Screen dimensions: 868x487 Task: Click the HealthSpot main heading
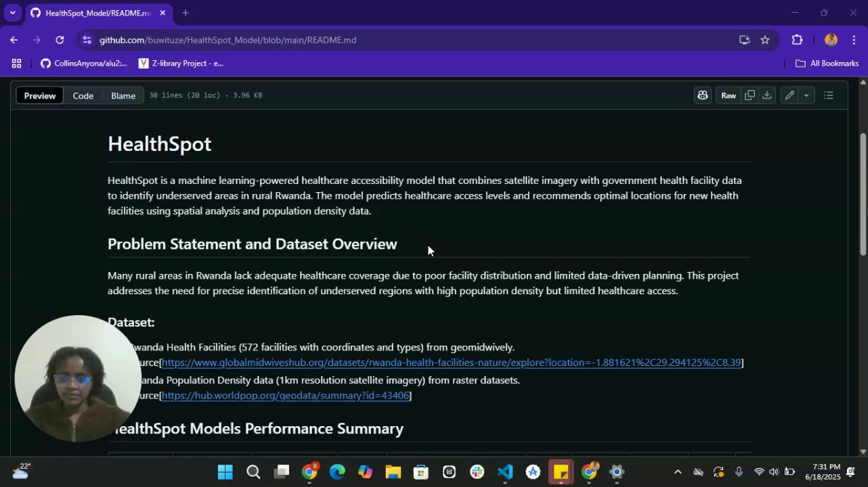coord(160,144)
